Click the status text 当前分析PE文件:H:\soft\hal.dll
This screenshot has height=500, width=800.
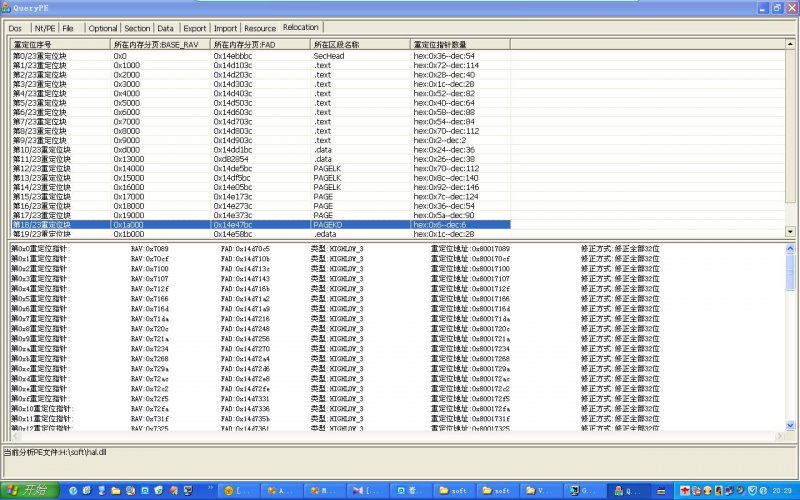pos(55,452)
